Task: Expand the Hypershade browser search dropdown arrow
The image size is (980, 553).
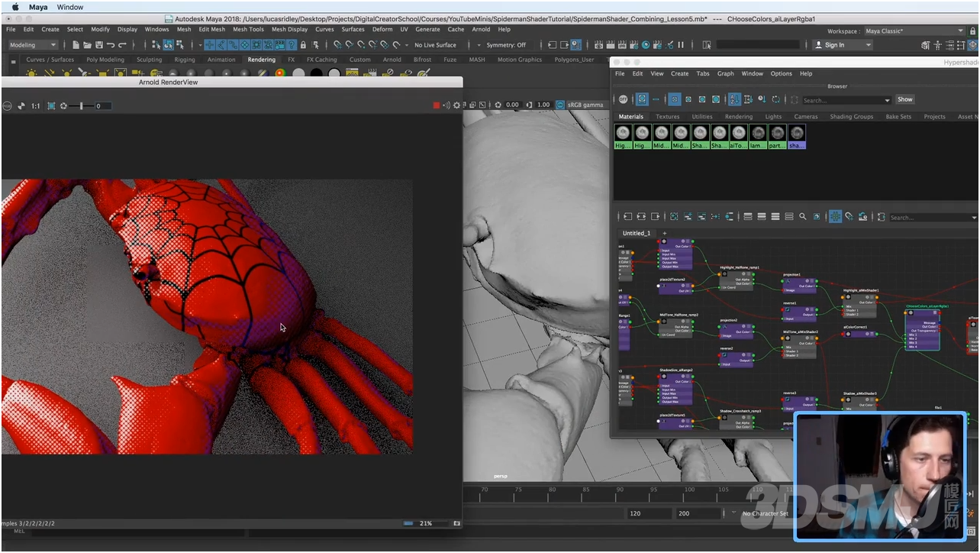Action: (x=887, y=100)
